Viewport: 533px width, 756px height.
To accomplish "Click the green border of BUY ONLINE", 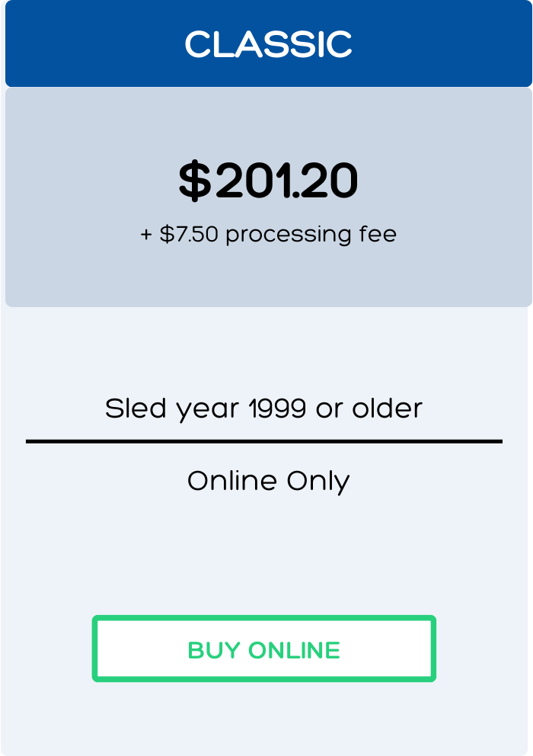I will click(x=264, y=618).
